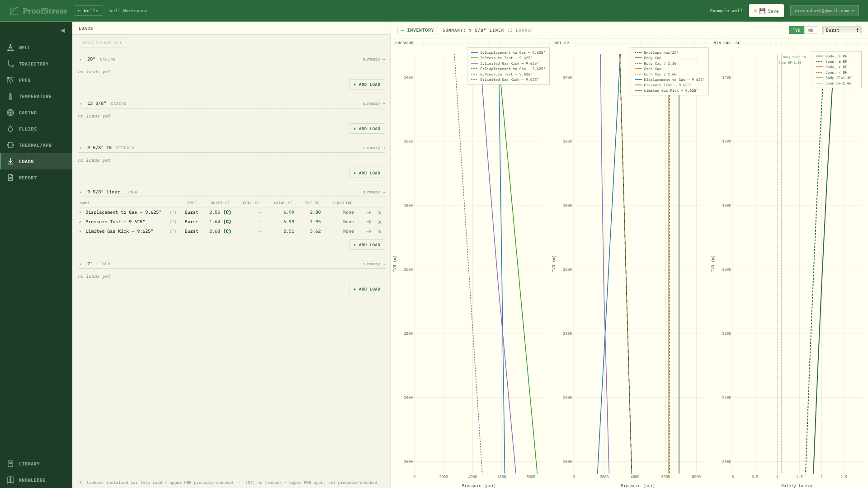Image resolution: width=868 pixels, height=488 pixels.
Task: Open summary for 7" liner
Action: coord(374,264)
